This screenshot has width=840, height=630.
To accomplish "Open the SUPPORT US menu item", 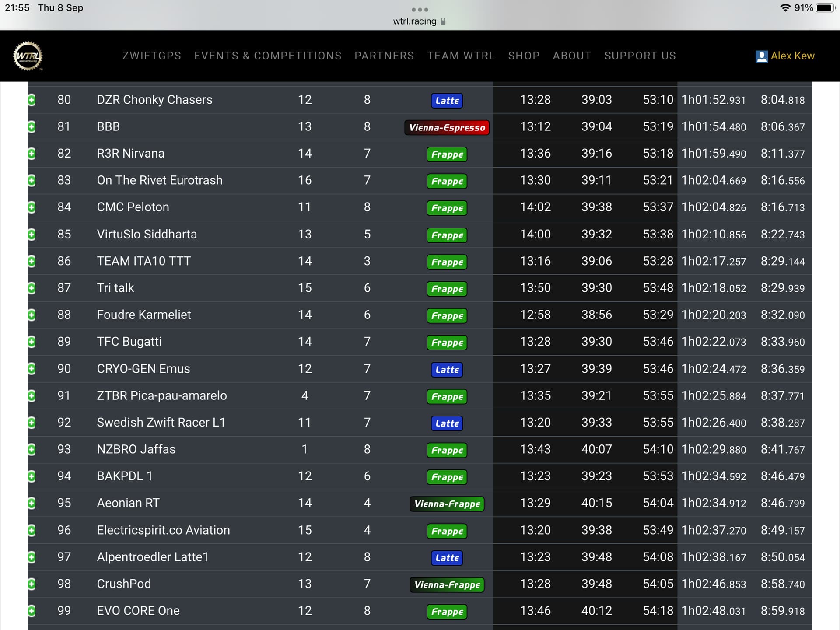I will click(640, 56).
